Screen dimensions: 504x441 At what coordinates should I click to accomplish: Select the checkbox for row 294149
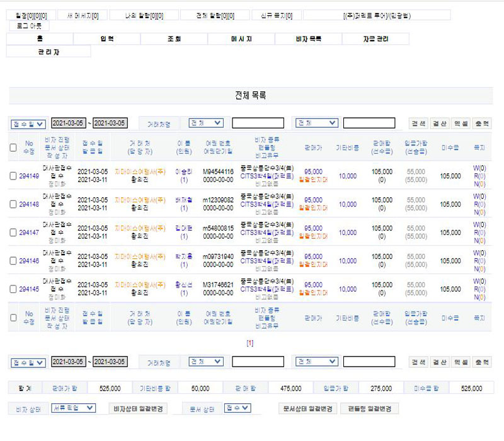point(13,176)
